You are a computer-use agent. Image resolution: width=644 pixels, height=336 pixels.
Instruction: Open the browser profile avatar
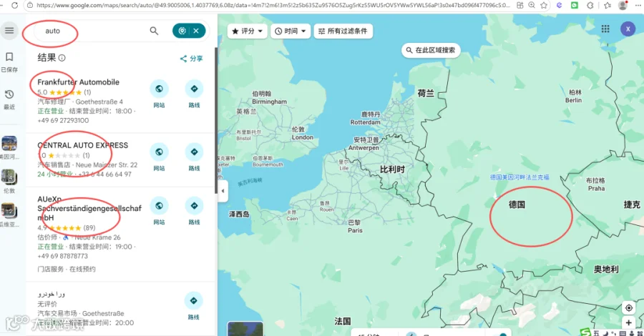[x=623, y=5]
